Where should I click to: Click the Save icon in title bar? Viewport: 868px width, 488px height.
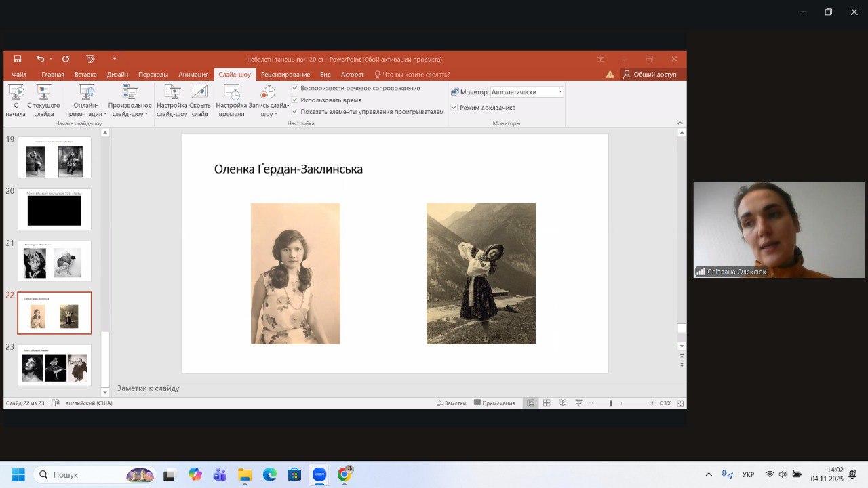click(18, 59)
